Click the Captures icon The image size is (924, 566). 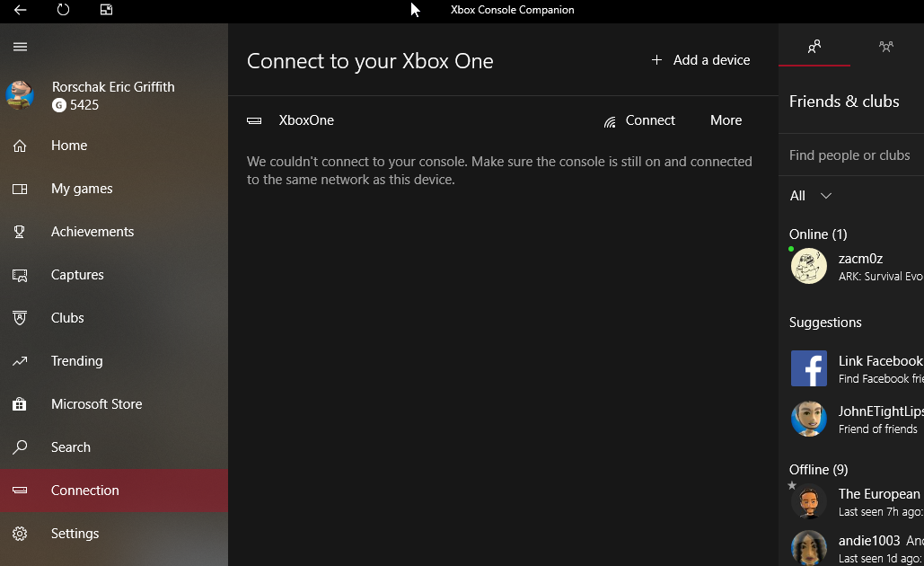click(20, 275)
